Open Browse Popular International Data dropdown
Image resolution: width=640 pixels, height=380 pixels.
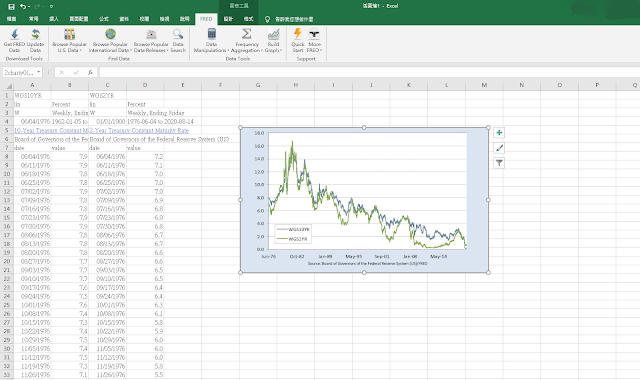click(110, 40)
